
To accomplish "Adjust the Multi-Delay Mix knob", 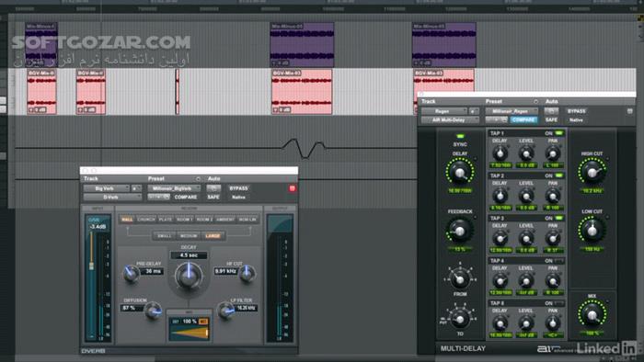I will pyautogui.click(x=592, y=315).
